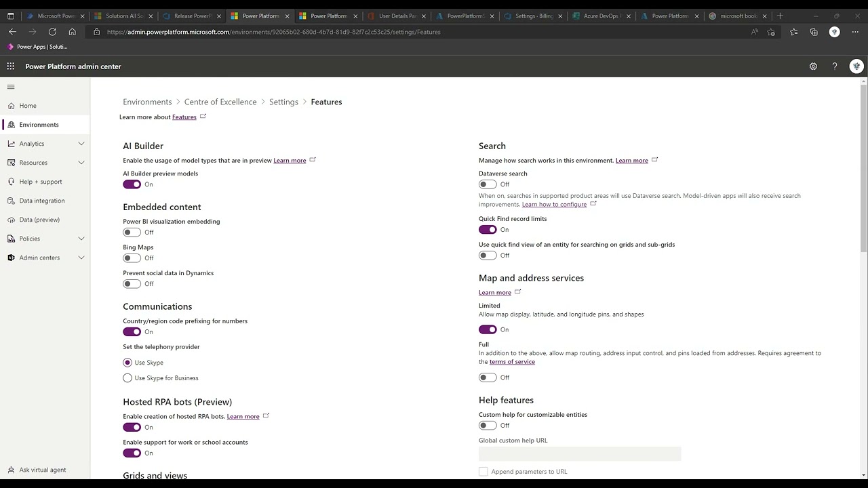Click the favorites star icon in the address bar
This screenshot has height=488, width=868.
click(x=771, y=32)
